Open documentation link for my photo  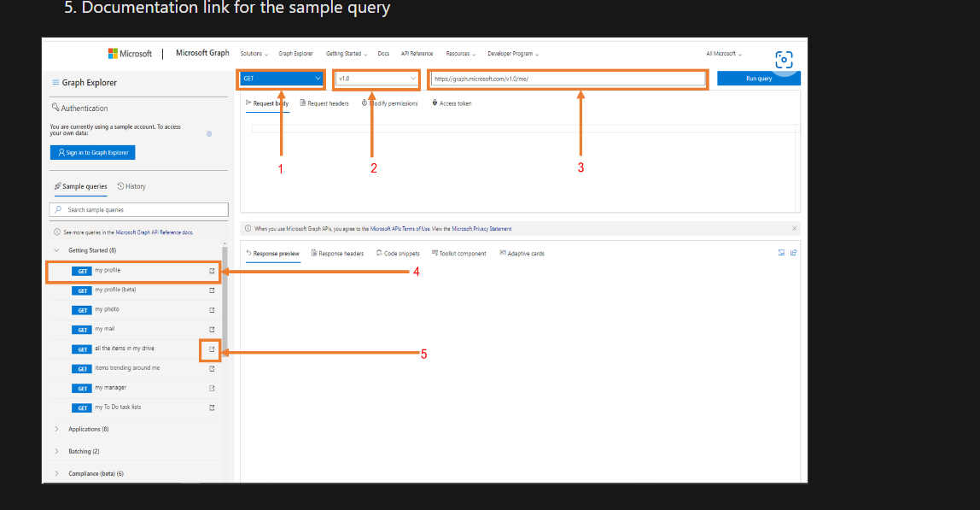click(x=212, y=310)
